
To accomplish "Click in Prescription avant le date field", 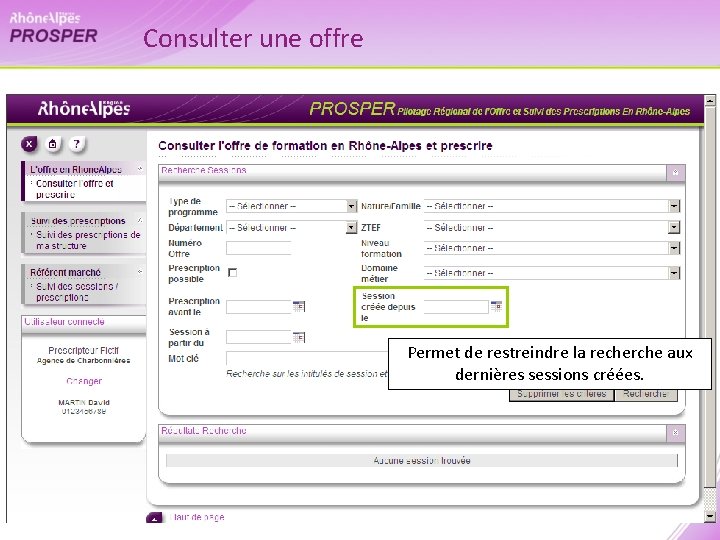I will point(259,306).
